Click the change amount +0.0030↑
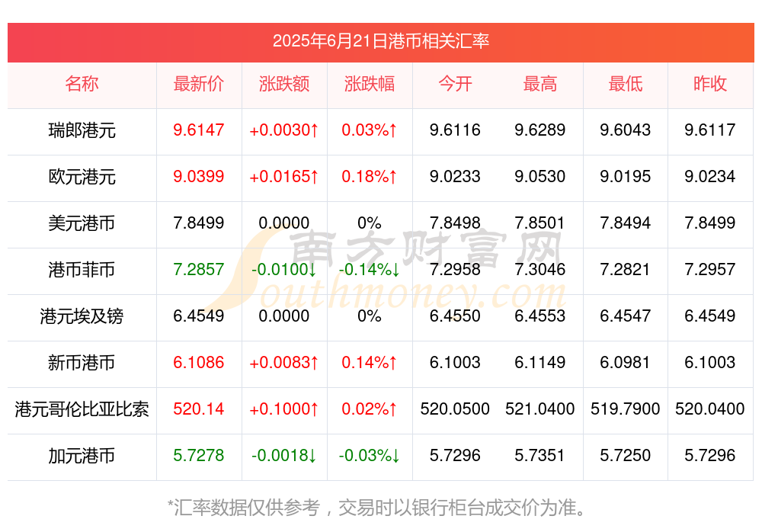Viewport: 762px width, 532px height. point(283,130)
